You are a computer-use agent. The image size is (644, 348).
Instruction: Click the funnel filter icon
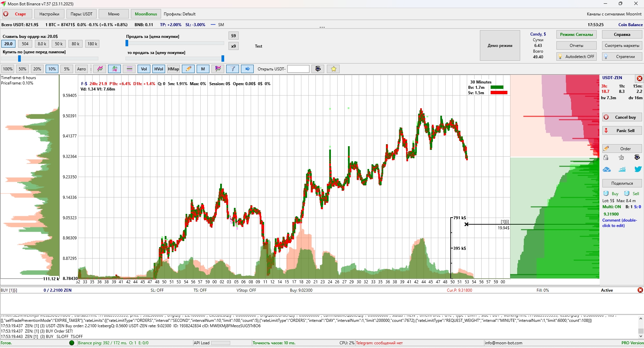(233, 69)
